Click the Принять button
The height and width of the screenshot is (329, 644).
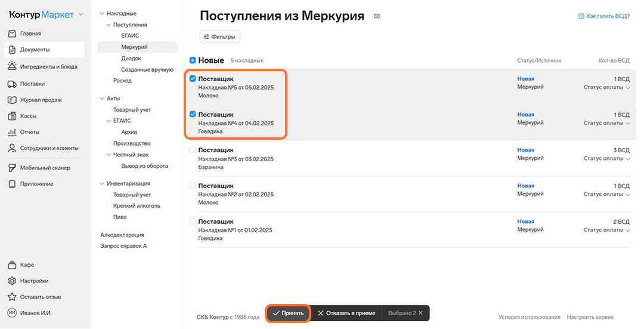pyautogui.click(x=288, y=313)
